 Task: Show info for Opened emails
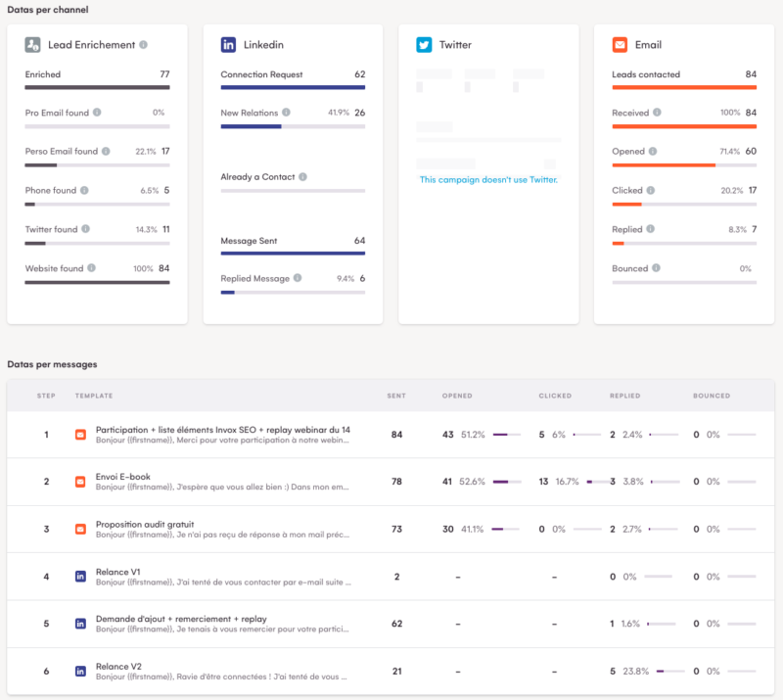pyautogui.click(x=653, y=151)
